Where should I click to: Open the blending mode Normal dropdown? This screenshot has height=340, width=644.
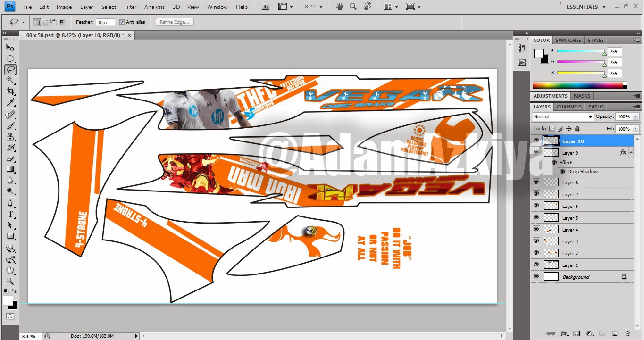click(563, 116)
